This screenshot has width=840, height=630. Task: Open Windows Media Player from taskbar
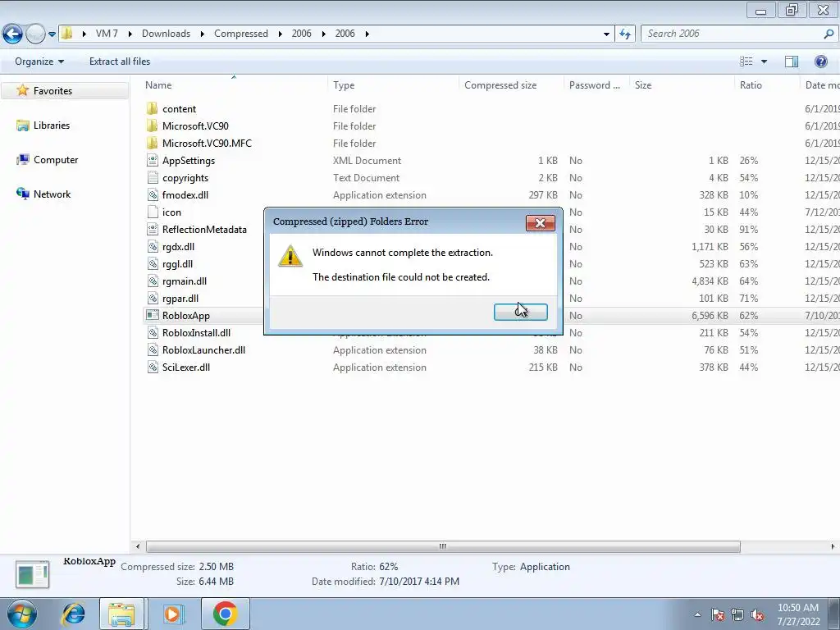pos(172,614)
